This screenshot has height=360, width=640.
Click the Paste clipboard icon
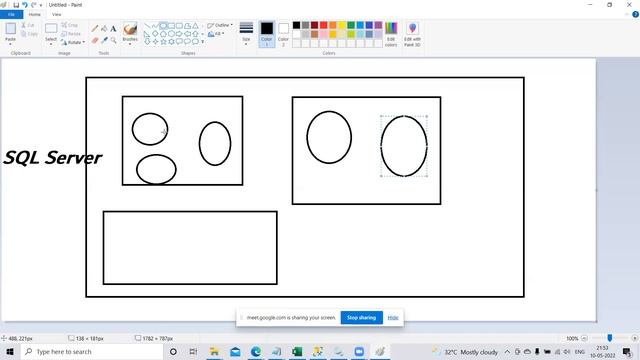pos(11,29)
